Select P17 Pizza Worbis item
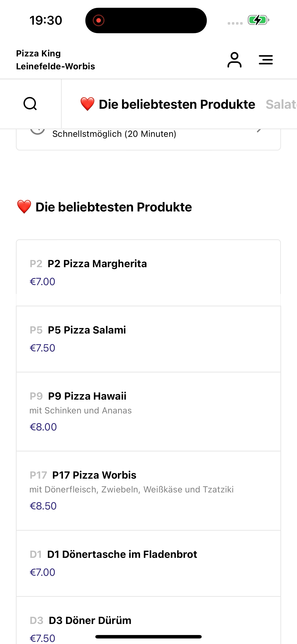 [x=148, y=490]
